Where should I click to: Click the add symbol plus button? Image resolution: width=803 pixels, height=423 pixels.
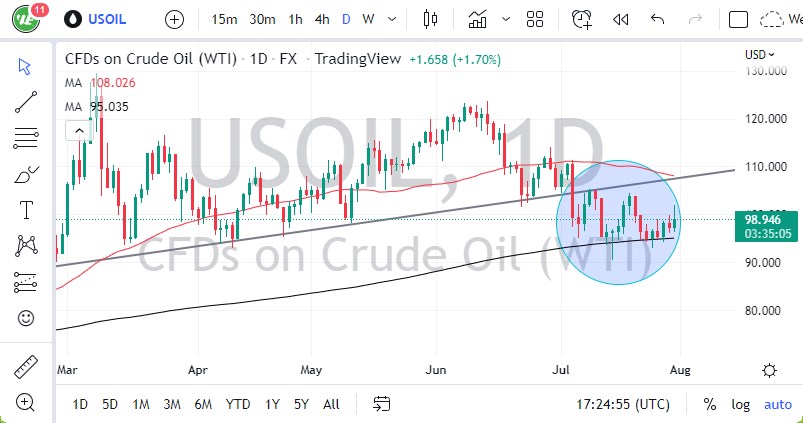(x=174, y=19)
